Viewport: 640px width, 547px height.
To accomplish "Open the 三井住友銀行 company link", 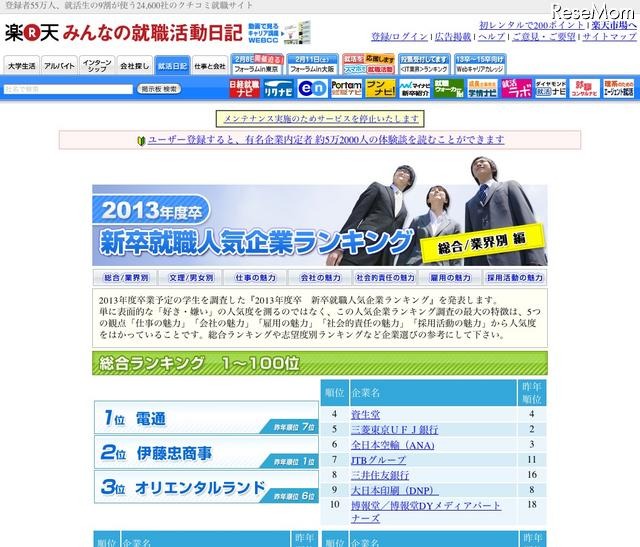I will click(x=380, y=475).
